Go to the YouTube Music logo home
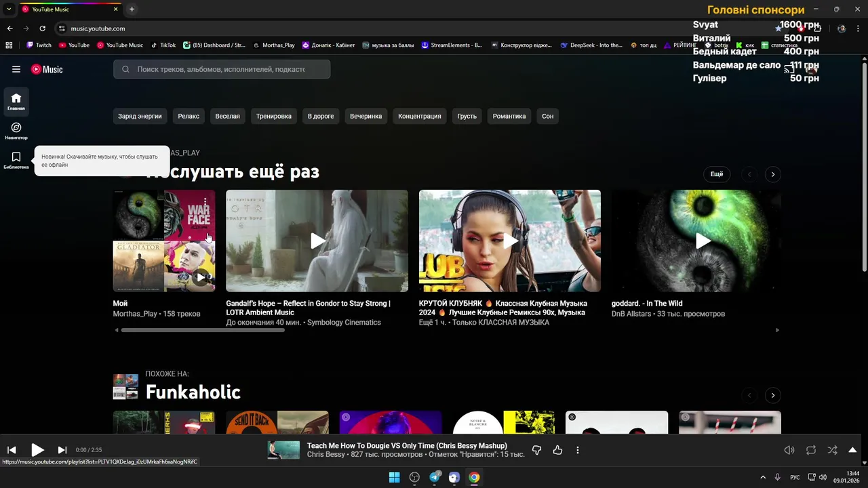The width and height of the screenshot is (868, 488). coord(47,69)
